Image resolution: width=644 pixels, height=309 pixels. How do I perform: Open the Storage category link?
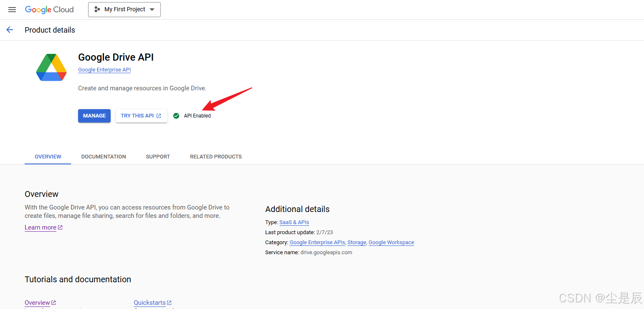pos(357,243)
